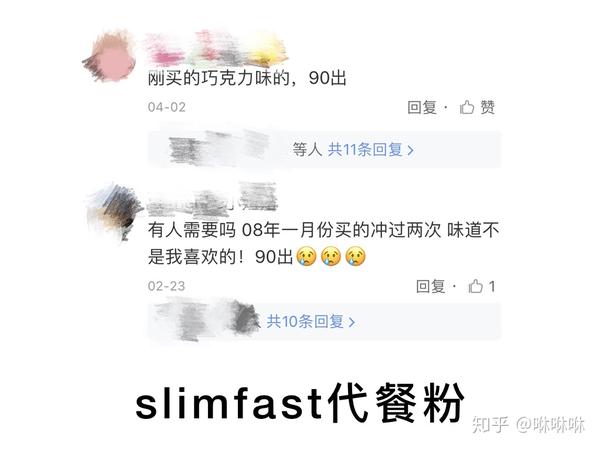This screenshot has height=450, width=600.
Task: Open the second commenter's blurred username
Action: [212, 201]
